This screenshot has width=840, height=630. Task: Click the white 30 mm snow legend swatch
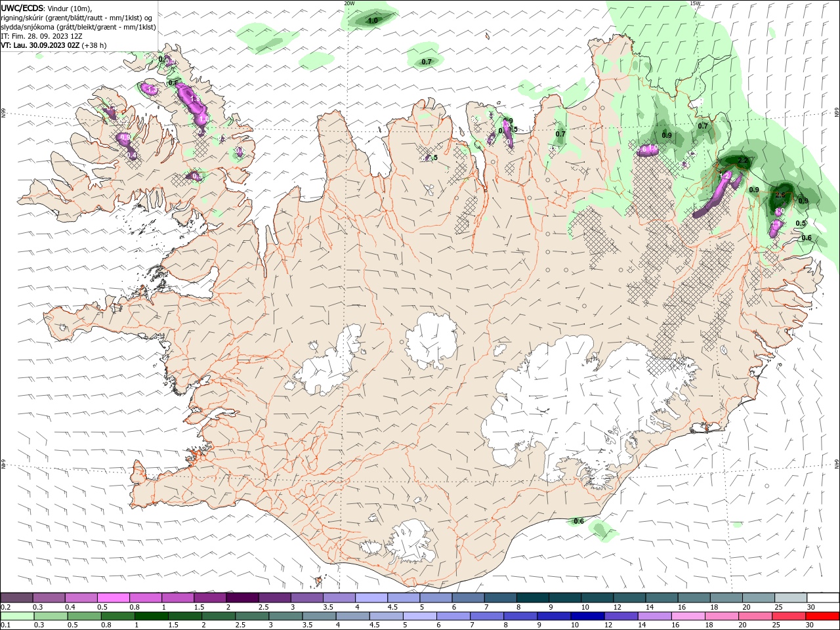[823, 598]
